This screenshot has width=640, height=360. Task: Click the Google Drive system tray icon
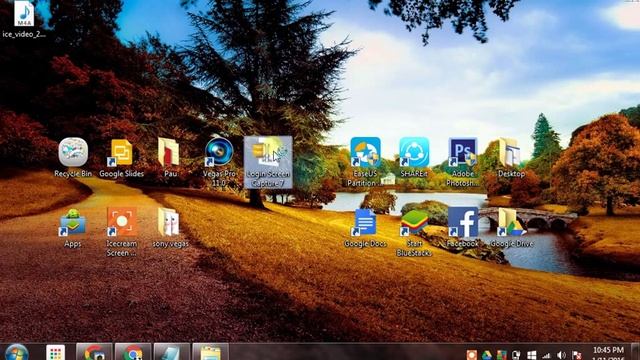pos(487,355)
